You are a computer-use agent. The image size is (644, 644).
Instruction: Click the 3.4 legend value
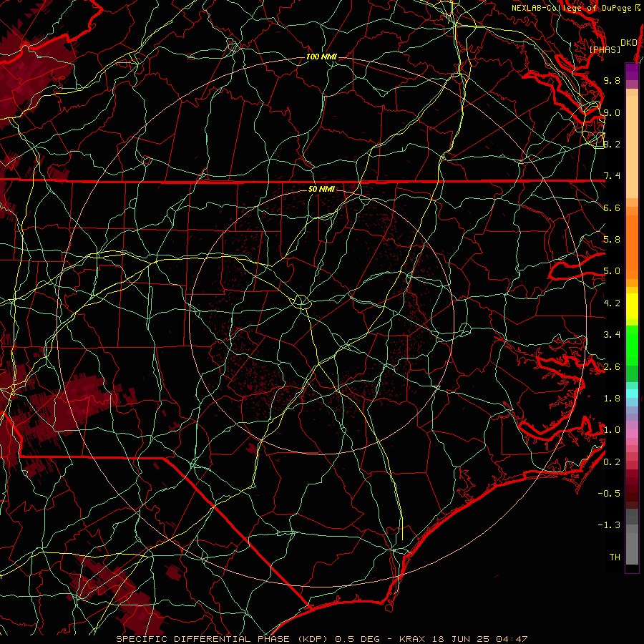coord(612,335)
